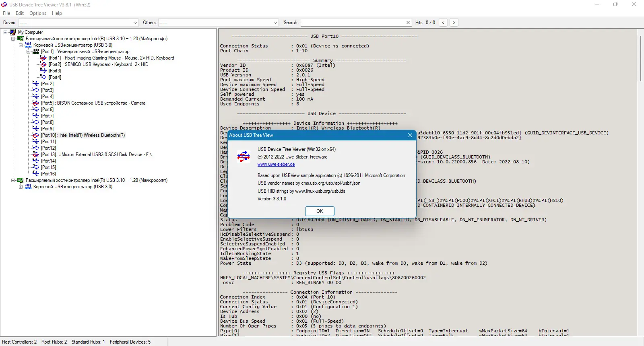Select the SEMICO USB Keyboard row
The image size is (644, 346).
(99, 64)
